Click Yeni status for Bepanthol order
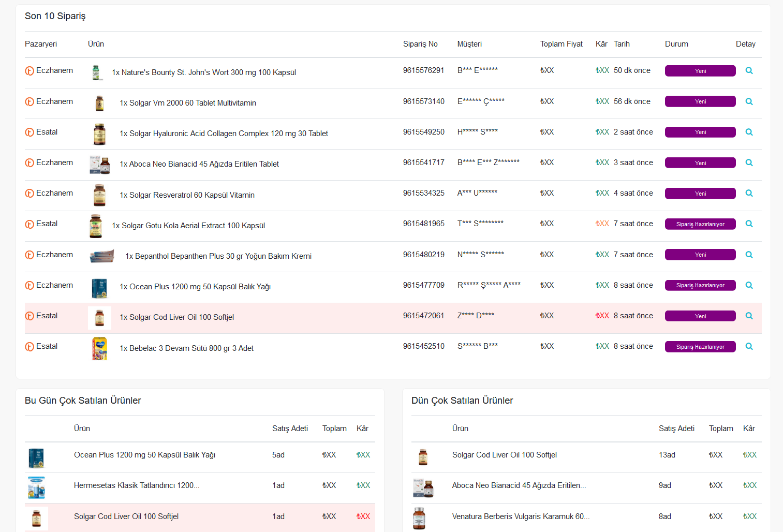Viewport: 783px width, 532px height. click(x=700, y=255)
